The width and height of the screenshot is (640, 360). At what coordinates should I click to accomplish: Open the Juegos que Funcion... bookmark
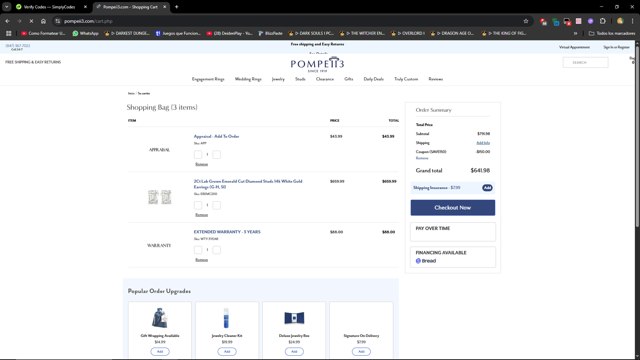(x=178, y=33)
